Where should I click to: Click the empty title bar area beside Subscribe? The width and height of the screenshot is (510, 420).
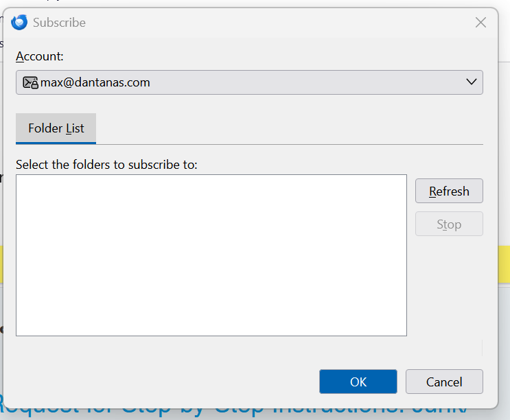(x=275, y=23)
